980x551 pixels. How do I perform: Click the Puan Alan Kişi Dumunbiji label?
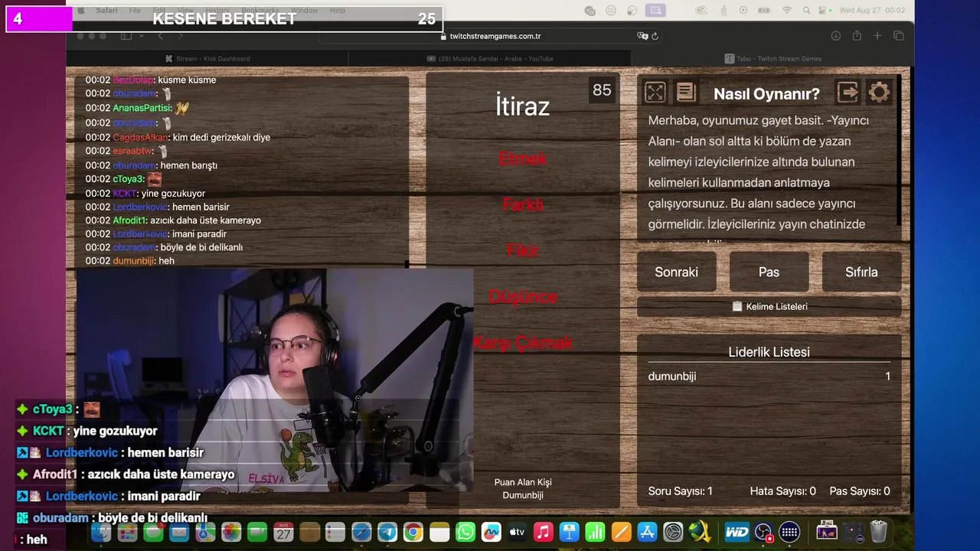tap(523, 488)
